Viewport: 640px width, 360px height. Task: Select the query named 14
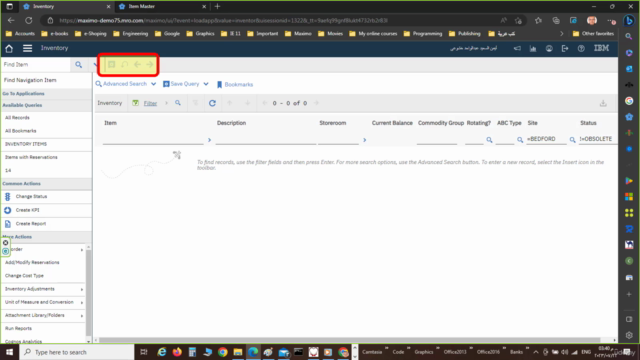point(8,170)
